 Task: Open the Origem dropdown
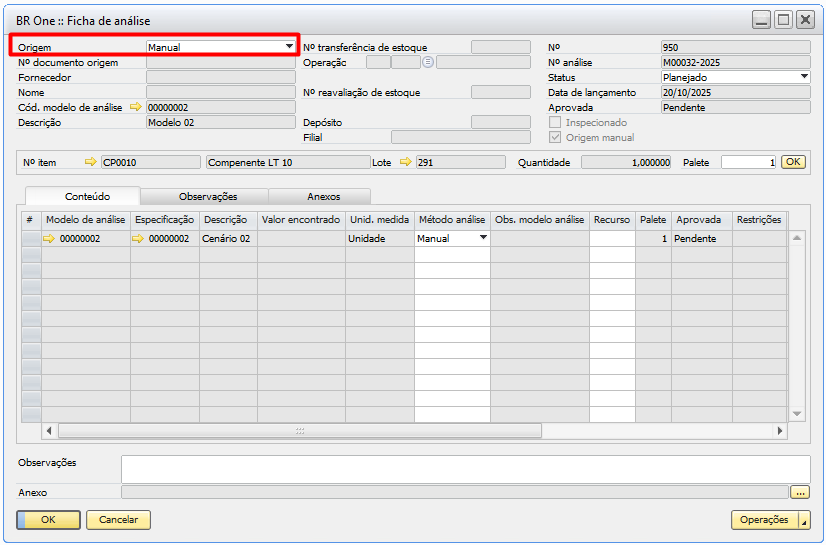coord(289,47)
